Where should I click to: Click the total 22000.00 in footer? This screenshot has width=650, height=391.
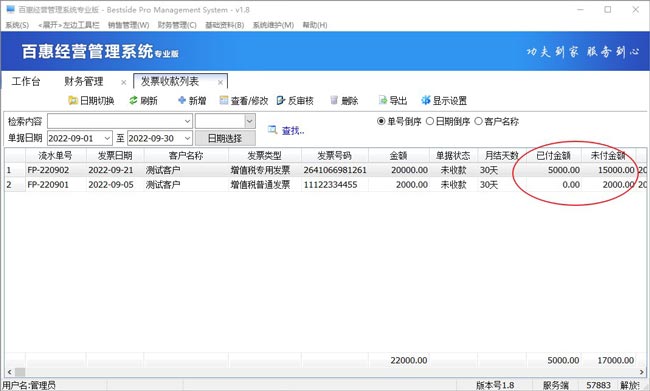point(409,360)
